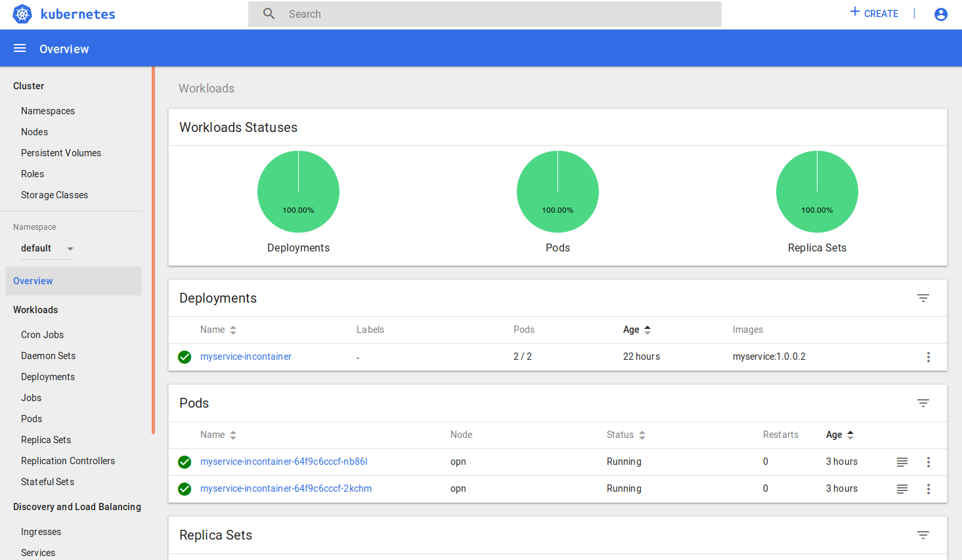Click the Pods 100% status pie chart
The image size is (962, 560).
pos(558,192)
